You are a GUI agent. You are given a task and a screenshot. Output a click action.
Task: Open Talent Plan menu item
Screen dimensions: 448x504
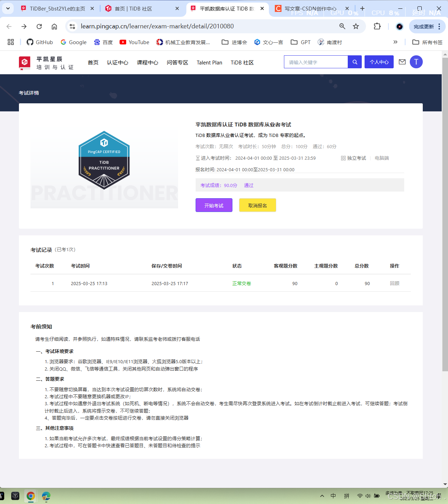pyautogui.click(x=209, y=62)
